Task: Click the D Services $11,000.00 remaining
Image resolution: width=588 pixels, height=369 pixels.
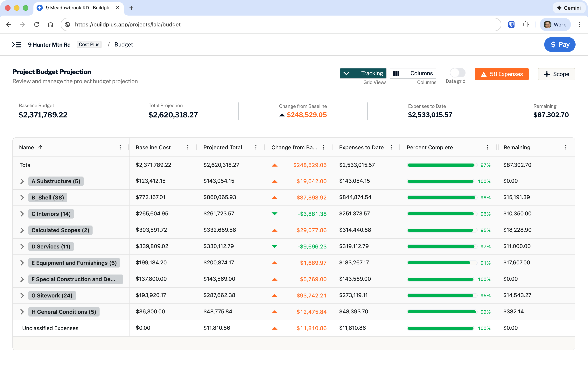Action: [517, 246]
